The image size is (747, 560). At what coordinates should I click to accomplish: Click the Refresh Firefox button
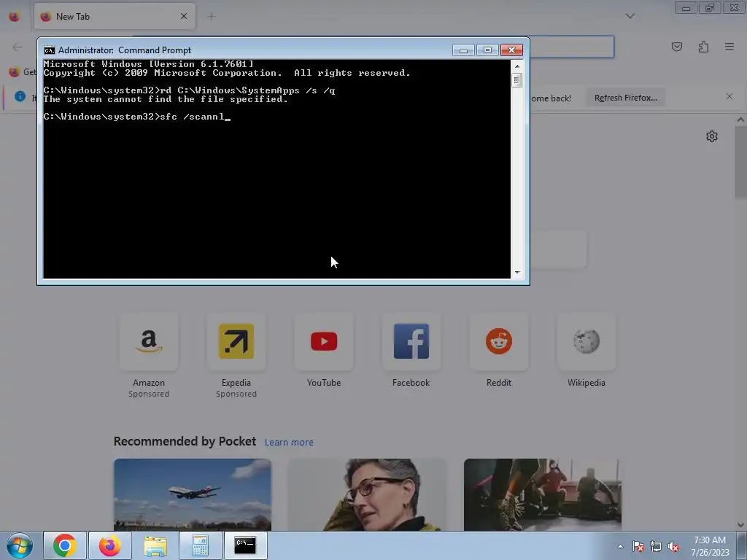(x=625, y=98)
